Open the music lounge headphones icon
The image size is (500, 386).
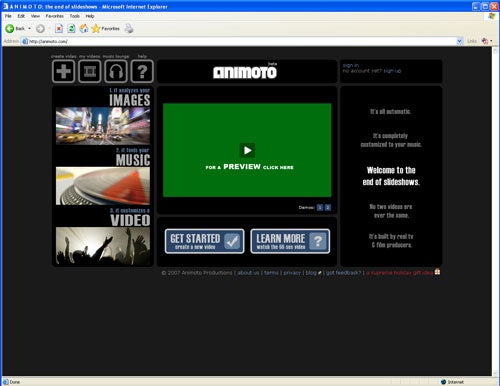[116, 71]
